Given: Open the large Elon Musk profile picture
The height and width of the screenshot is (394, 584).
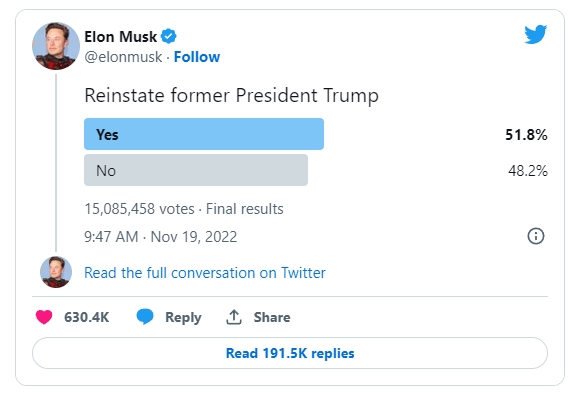Looking at the screenshot, I should pyautogui.click(x=56, y=46).
